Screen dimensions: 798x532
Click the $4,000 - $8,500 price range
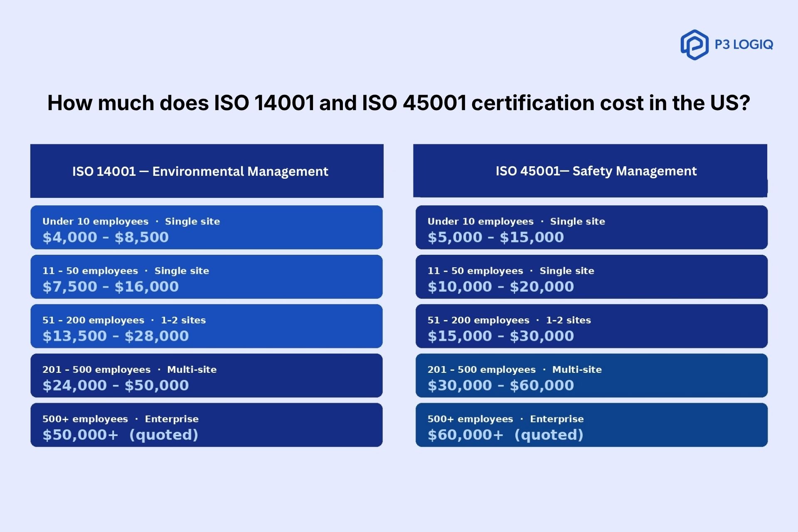coord(106,237)
